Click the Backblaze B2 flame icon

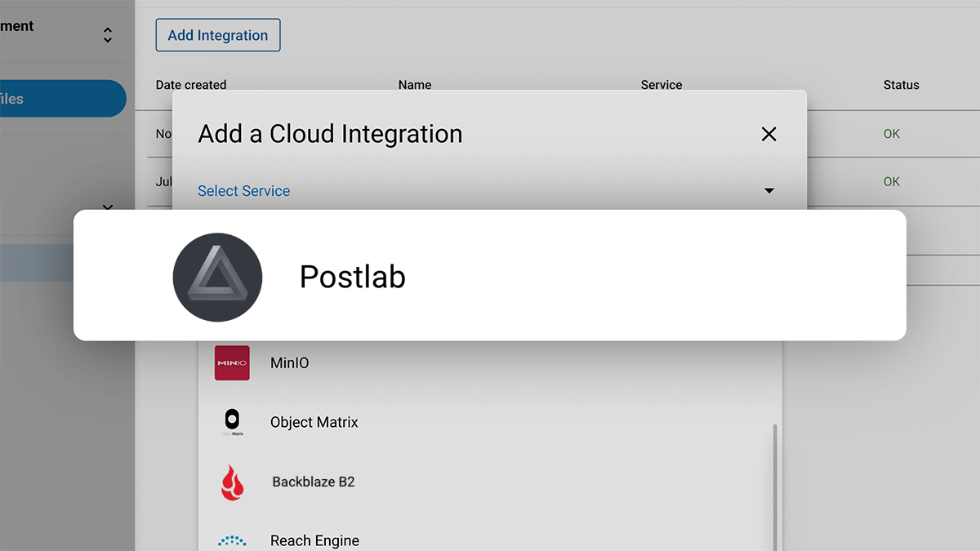[233, 482]
